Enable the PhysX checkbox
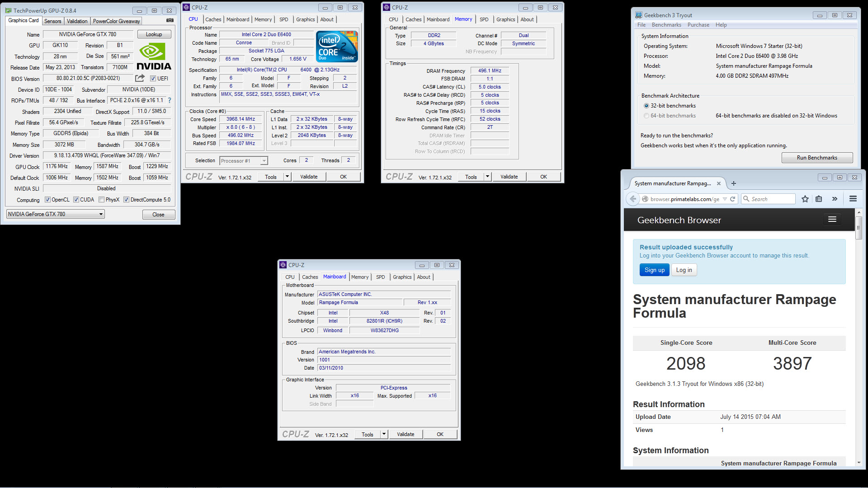The image size is (868, 488). coord(102,200)
